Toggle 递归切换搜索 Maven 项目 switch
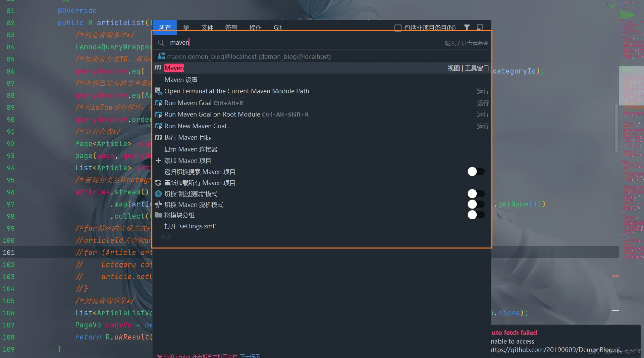This screenshot has height=358, width=644. [x=476, y=172]
